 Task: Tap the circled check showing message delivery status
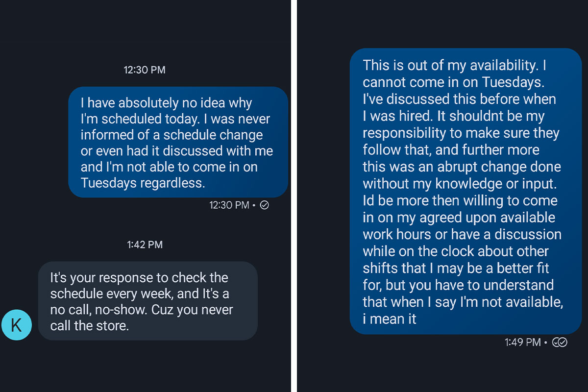pyautogui.click(x=265, y=205)
